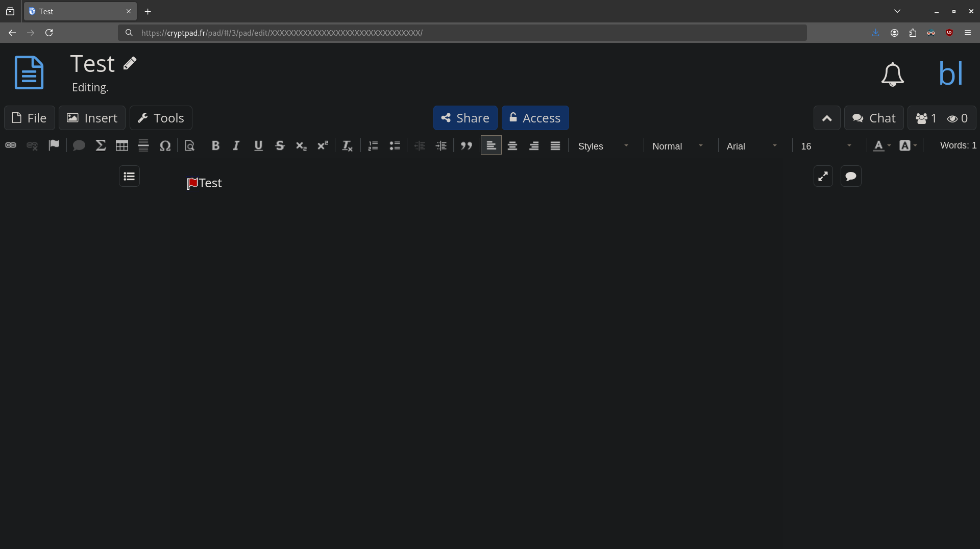Open the Arial font dropdown

pos(751,146)
